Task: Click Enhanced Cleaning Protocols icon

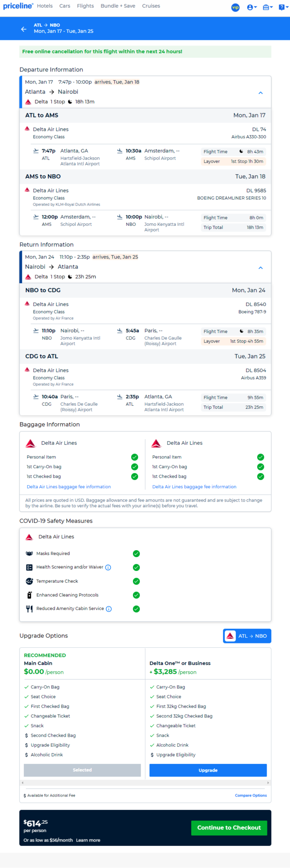Action: point(29,595)
